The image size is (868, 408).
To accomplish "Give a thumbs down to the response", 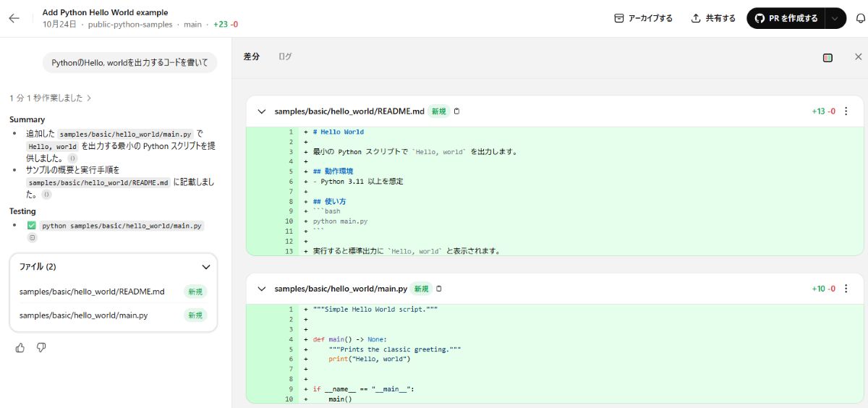I will pos(41,348).
